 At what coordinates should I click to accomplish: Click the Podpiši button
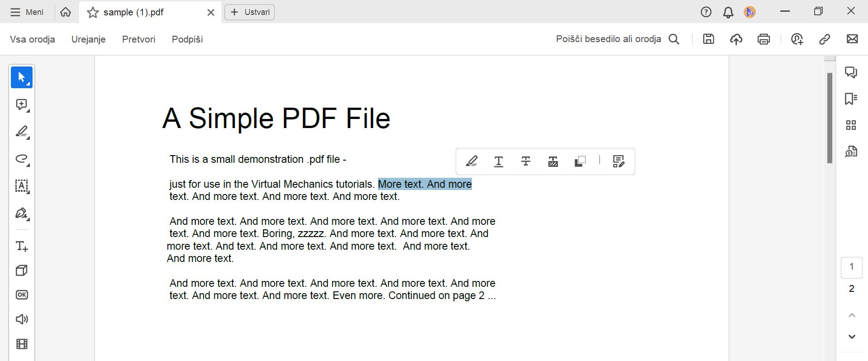click(187, 39)
